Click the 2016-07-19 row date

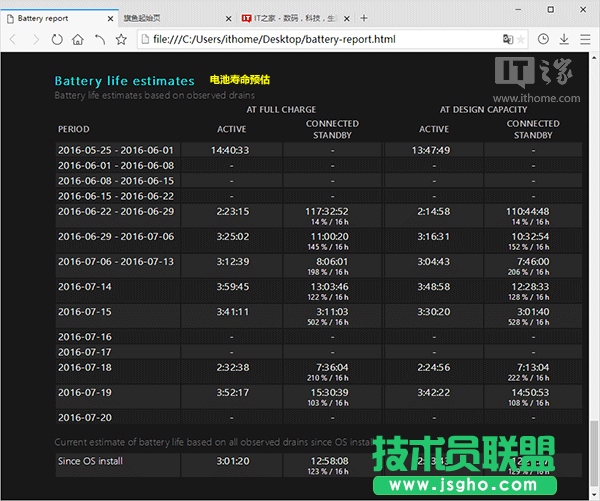(85, 393)
